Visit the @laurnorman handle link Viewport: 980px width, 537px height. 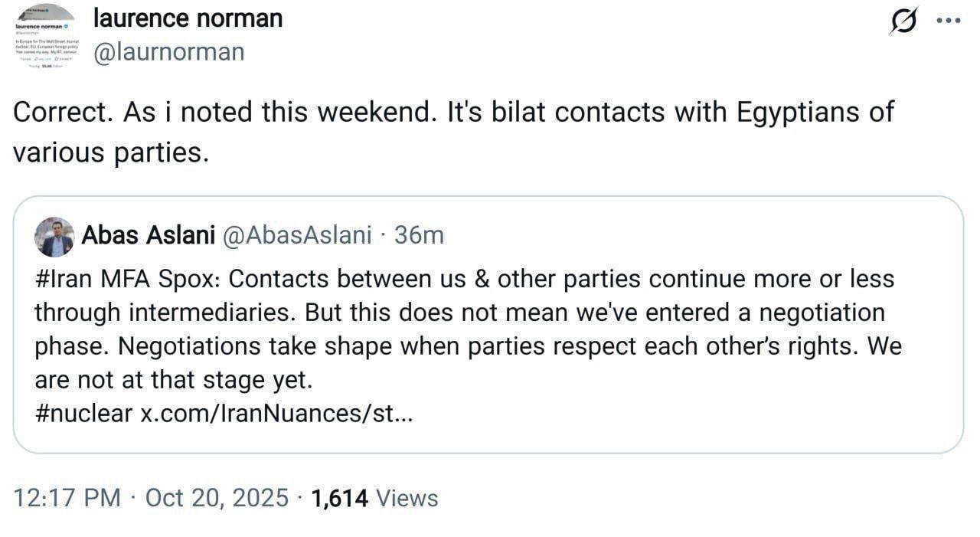(x=168, y=51)
